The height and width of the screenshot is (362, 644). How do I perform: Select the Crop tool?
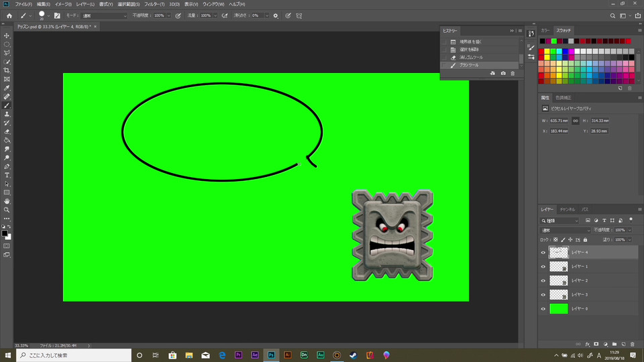point(7,70)
